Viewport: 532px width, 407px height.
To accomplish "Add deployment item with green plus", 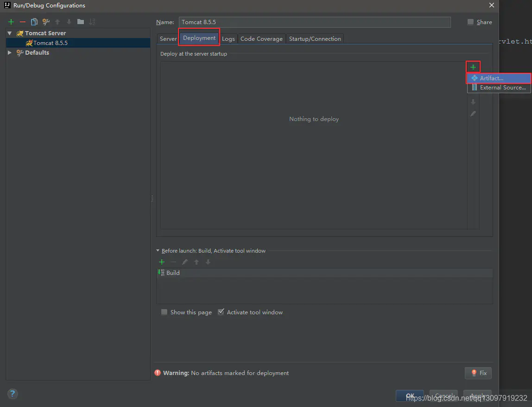I will click(x=473, y=67).
